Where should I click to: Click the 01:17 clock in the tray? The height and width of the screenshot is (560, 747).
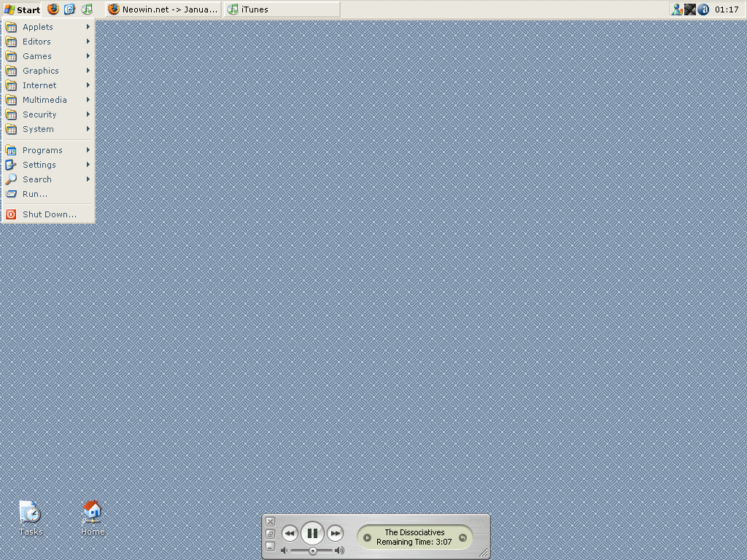[727, 9]
